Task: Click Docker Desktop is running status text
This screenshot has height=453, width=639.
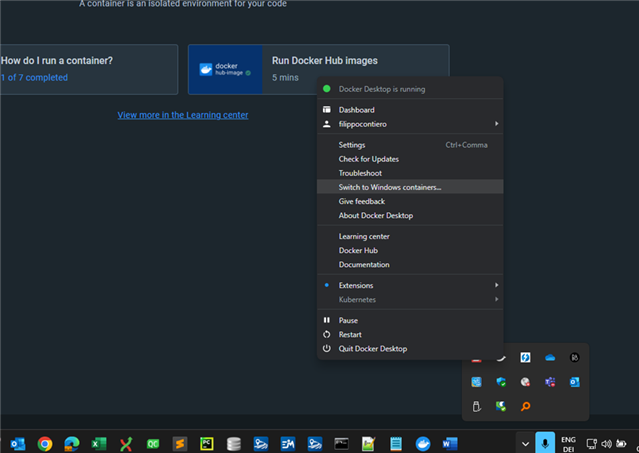Action: pyautogui.click(x=382, y=89)
